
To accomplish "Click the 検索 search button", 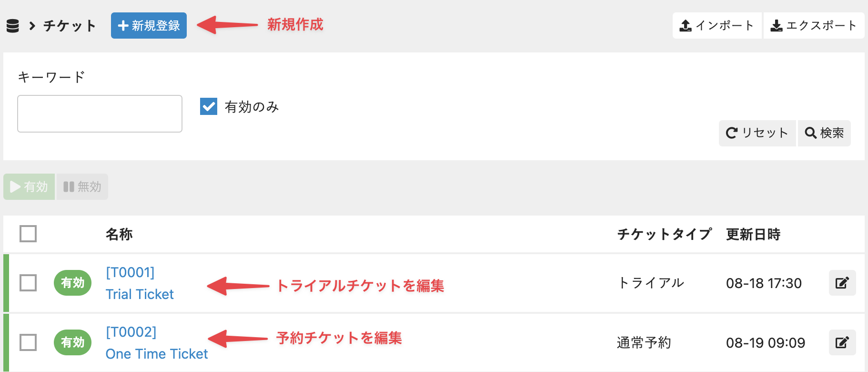I will (824, 133).
